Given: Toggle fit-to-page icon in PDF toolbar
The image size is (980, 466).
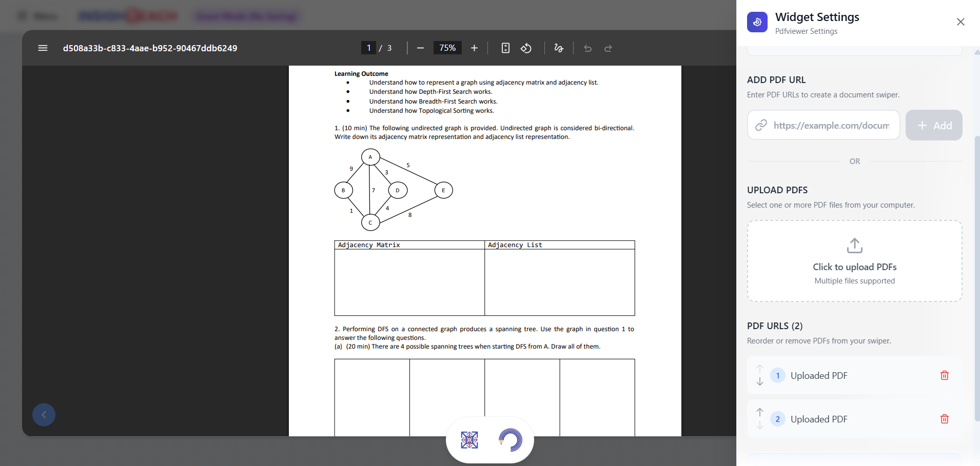Looking at the screenshot, I should pos(505,48).
